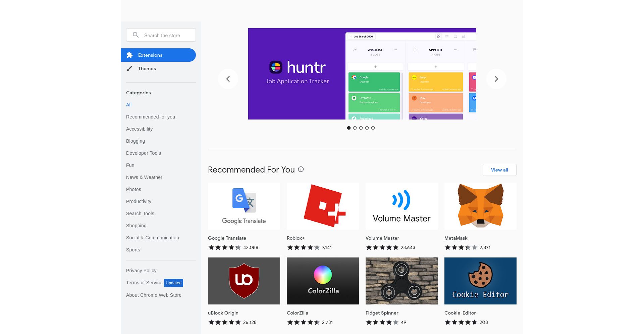This screenshot has height=334, width=644.
Task: Select the MetaMask fox icon
Action: pos(480,206)
